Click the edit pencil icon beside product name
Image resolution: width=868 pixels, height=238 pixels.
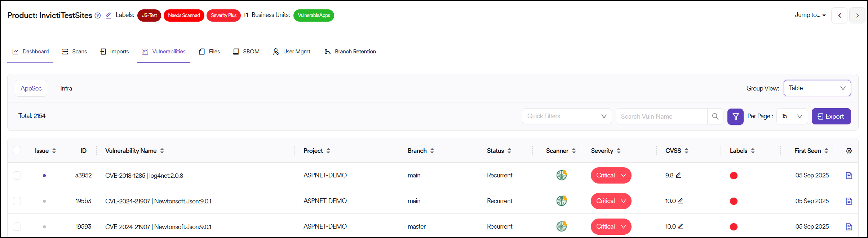click(x=108, y=16)
